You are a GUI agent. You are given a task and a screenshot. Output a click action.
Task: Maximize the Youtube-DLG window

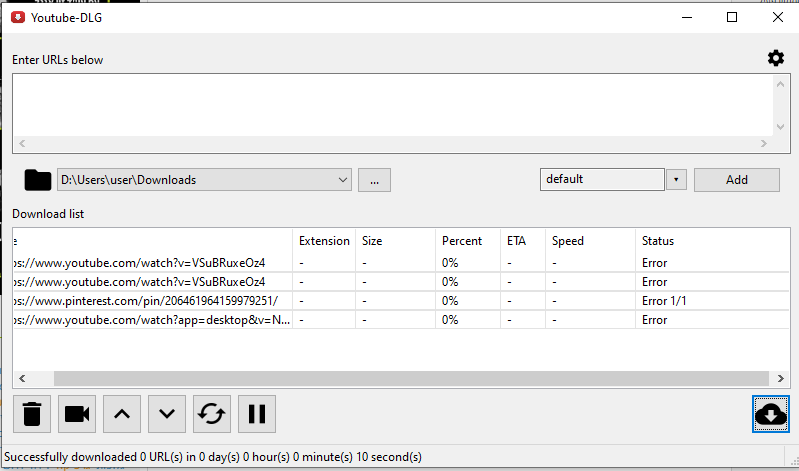pos(732,17)
